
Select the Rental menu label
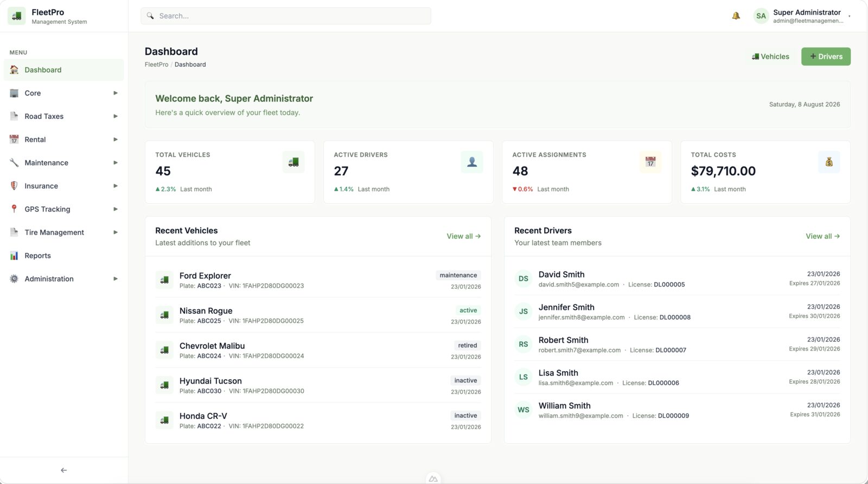(35, 139)
